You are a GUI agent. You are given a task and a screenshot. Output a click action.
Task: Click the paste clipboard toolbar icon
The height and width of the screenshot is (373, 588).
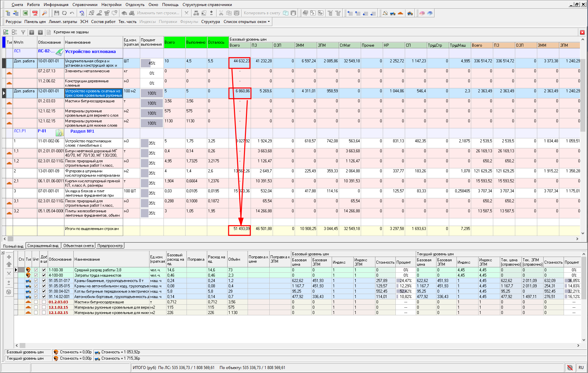(237, 13)
